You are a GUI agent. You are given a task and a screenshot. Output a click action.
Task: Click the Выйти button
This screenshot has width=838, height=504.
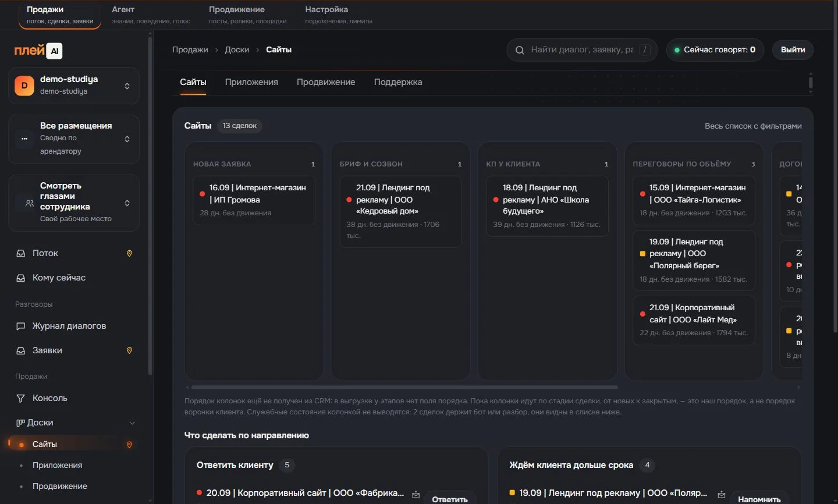tap(793, 50)
